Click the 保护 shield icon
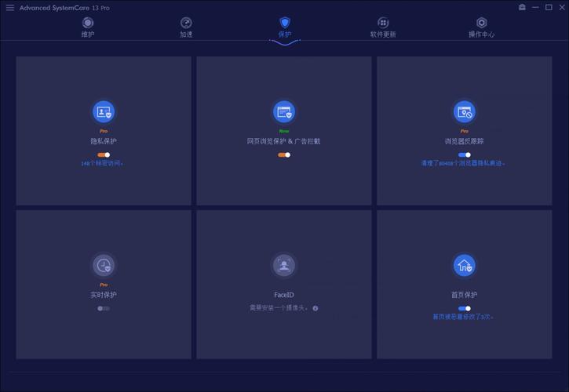 (285, 23)
